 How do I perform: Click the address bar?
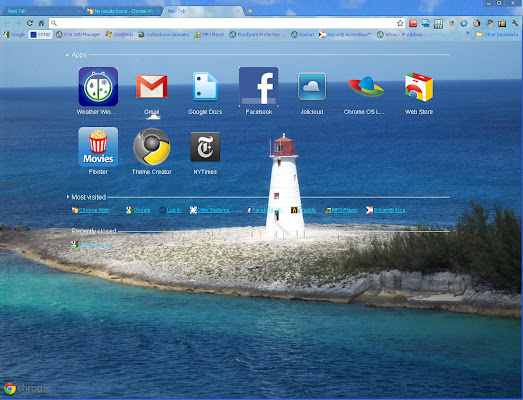[227, 23]
